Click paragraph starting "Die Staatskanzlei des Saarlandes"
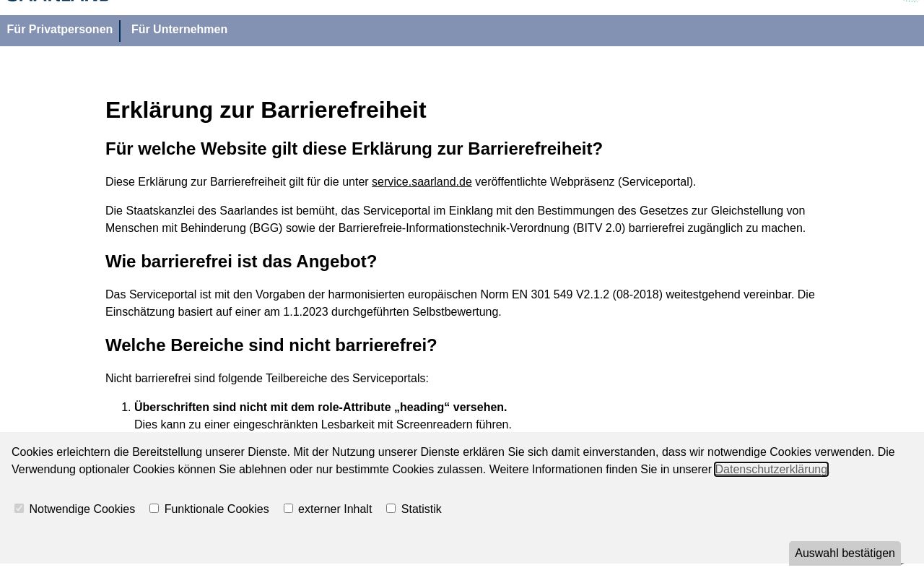 (x=456, y=220)
